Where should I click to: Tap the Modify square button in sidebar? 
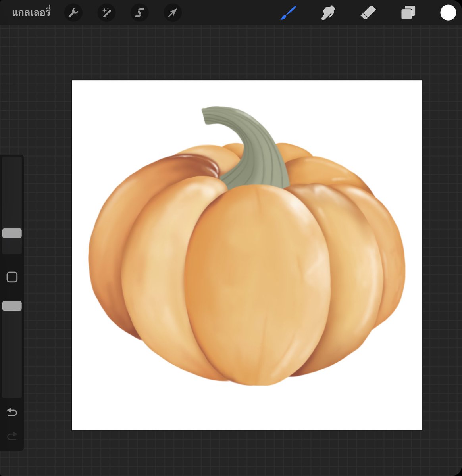[x=12, y=277]
